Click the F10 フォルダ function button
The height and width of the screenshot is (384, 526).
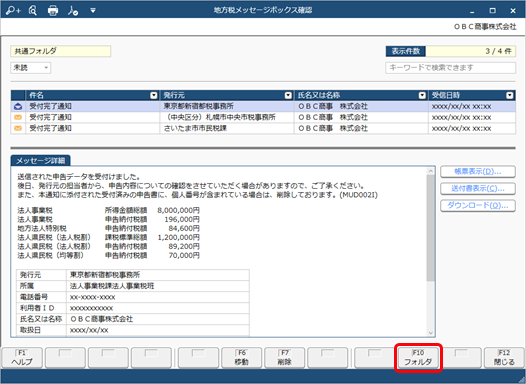[418, 358]
